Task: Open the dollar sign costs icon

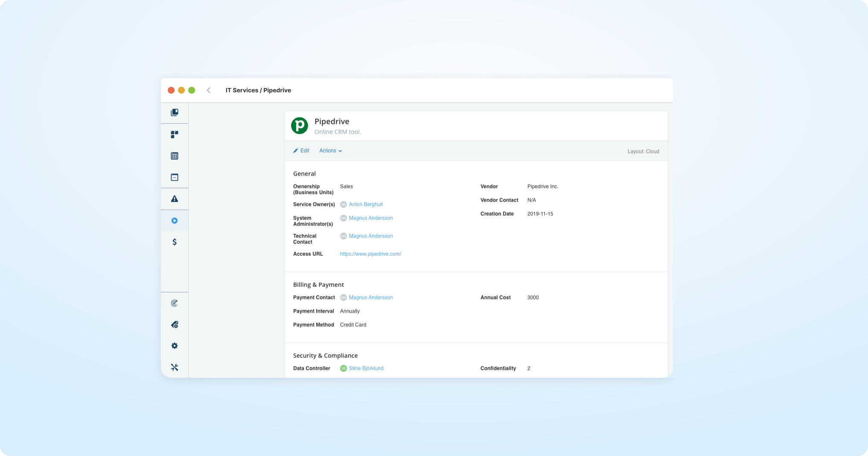Action: pyautogui.click(x=175, y=242)
